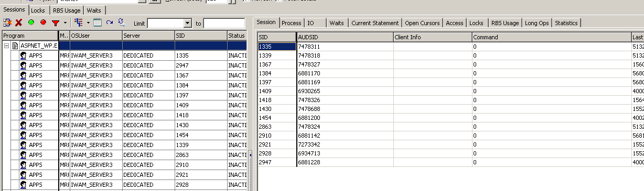Open the Waits tab next to IO

[336, 23]
